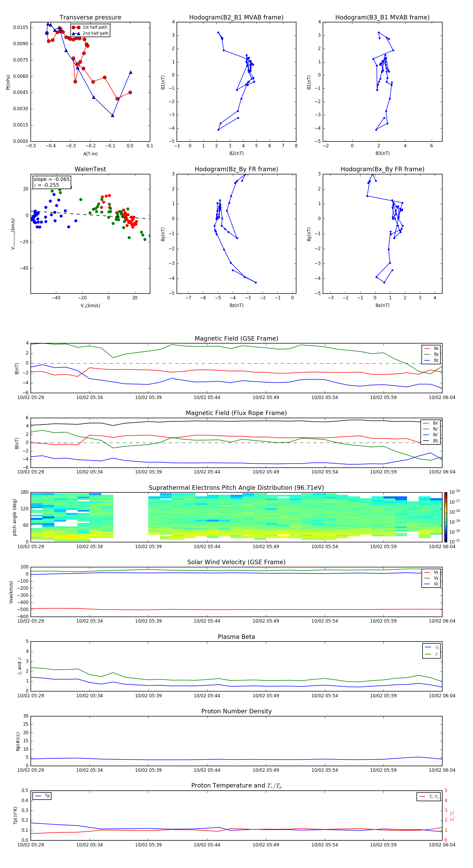Click "Bx'" legend entry in flux rope frame
This screenshot has width=473, height=868.
(x=431, y=423)
